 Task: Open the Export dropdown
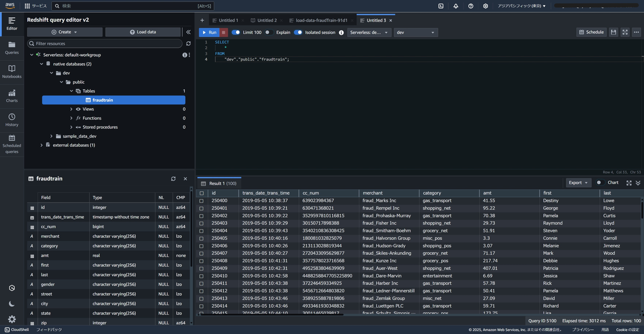pyautogui.click(x=579, y=182)
